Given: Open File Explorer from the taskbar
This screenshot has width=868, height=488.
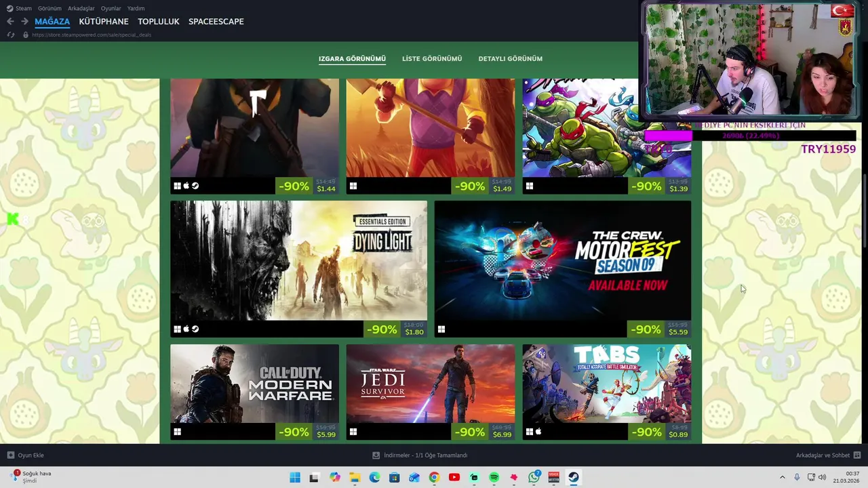Looking at the screenshot, I should point(355,478).
